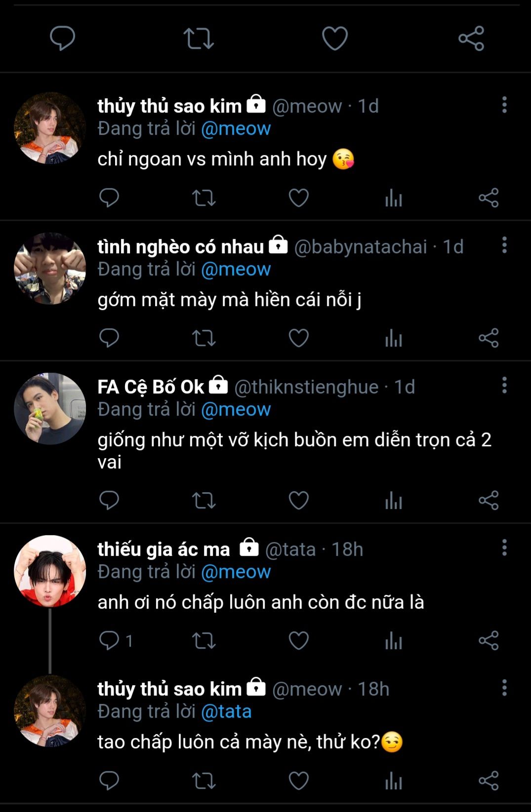
Task: View analytics for @babynatachai's reply
Action: click(394, 338)
